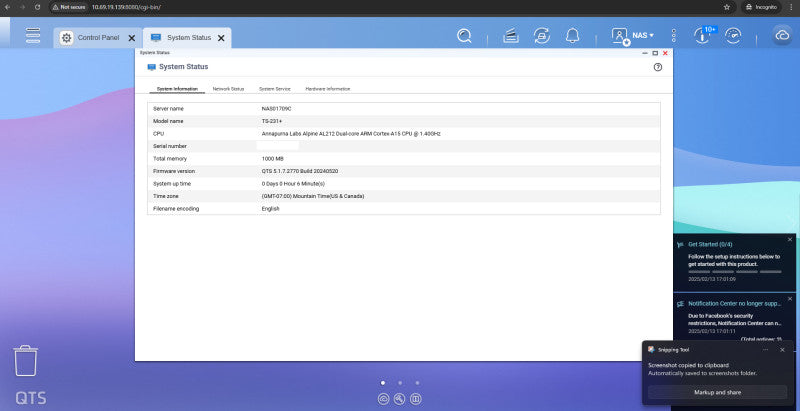Click Markup and share button
Screen dimensions: 800x411
click(x=717, y=393)
